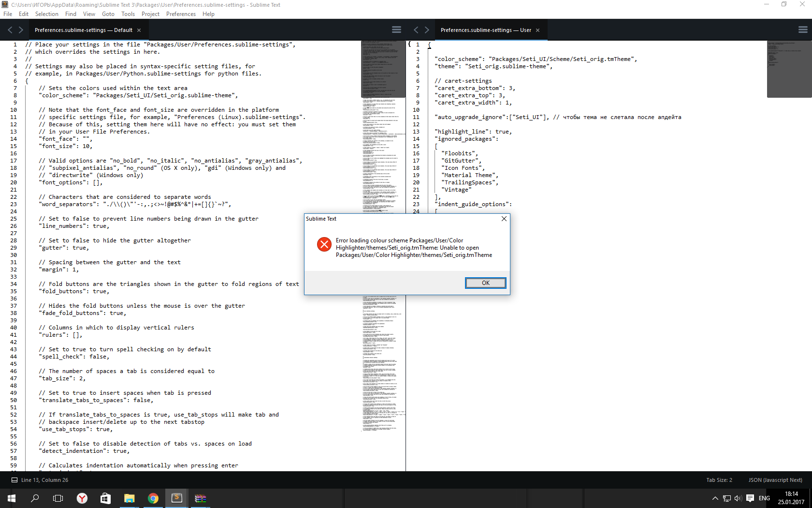Open clock and calendar showing 18:14
The width and height of the screenshot is (812, 508).
(791, 498)
